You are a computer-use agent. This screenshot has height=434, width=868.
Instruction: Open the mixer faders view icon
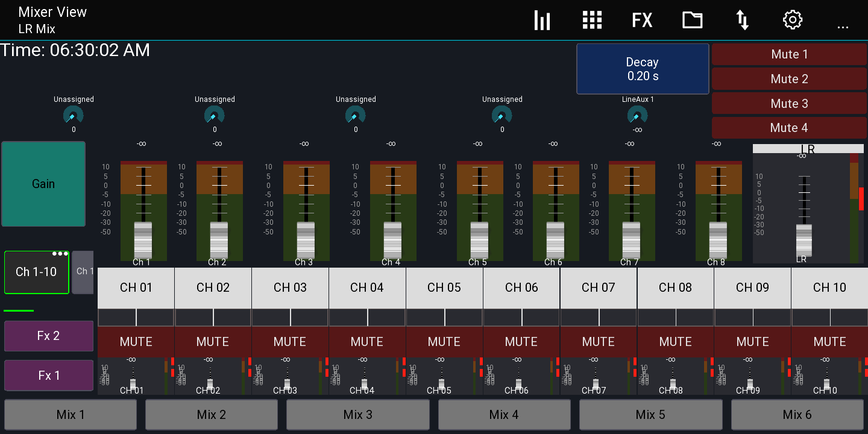tap(542, 20)
